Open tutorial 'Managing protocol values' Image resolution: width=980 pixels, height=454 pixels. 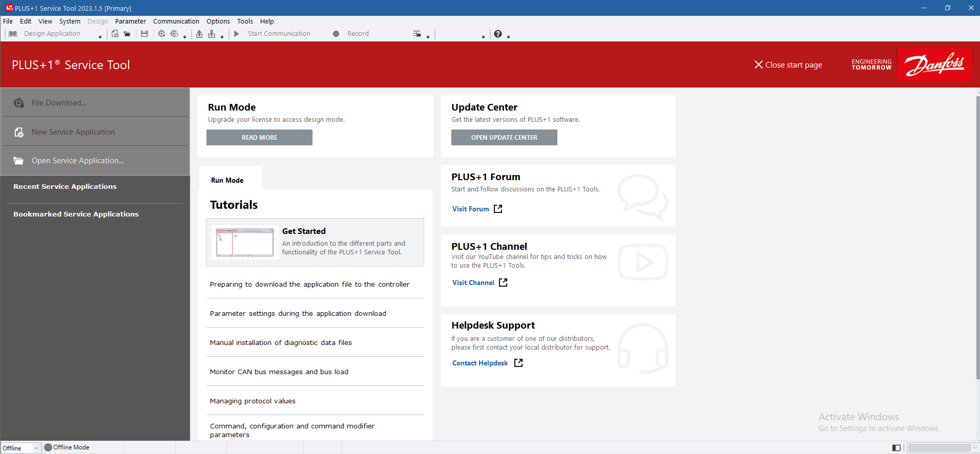(x=253, y=401)
